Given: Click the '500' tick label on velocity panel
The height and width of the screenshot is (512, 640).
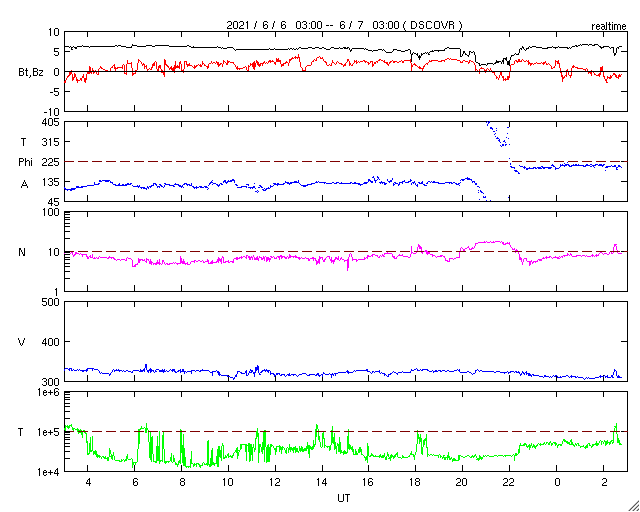Looking at the screenshot, I should [50, 302].
